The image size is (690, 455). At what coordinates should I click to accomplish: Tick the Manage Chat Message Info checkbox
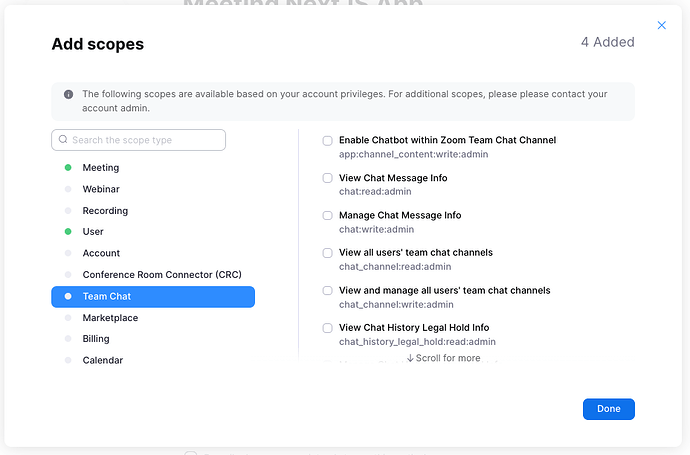coord(327,215)
